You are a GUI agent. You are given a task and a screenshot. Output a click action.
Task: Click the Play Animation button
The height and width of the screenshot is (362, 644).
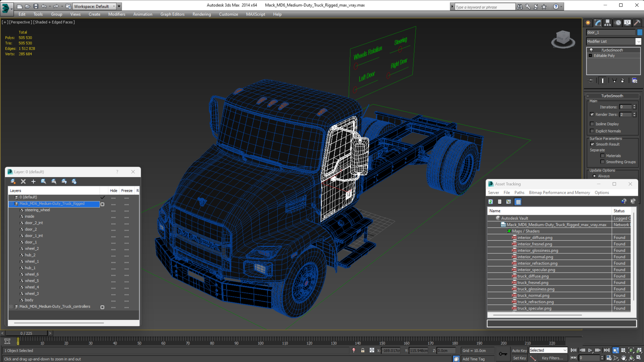pos(590,350)
